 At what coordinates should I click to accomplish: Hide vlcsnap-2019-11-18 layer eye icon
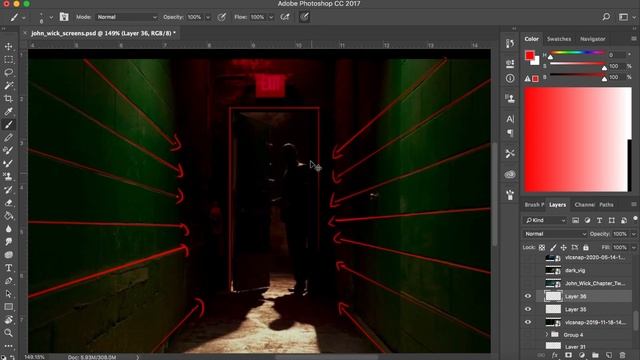tap(528, 322)
